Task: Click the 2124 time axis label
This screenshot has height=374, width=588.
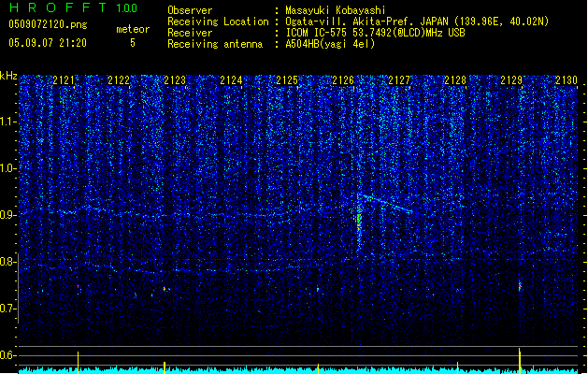Action: pos(231,80)
